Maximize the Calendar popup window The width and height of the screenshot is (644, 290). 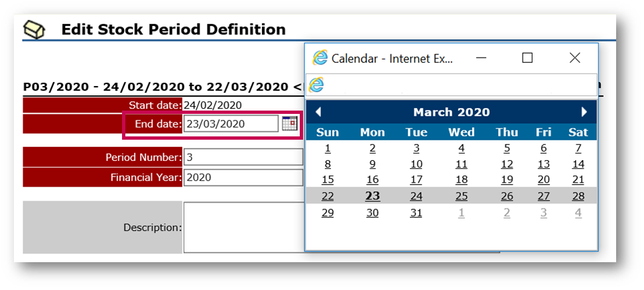pyautogui.click(x=527, y=58)
